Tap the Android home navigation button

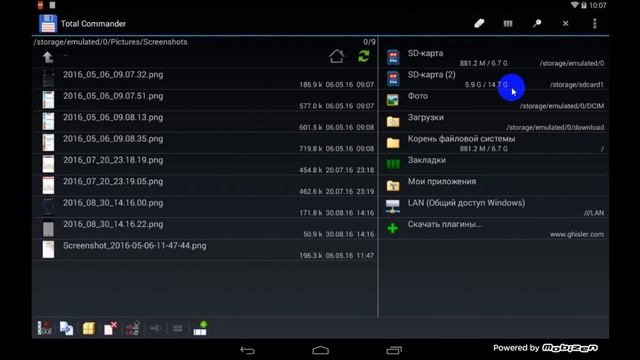pyautogui.click(x=320, y=350)
